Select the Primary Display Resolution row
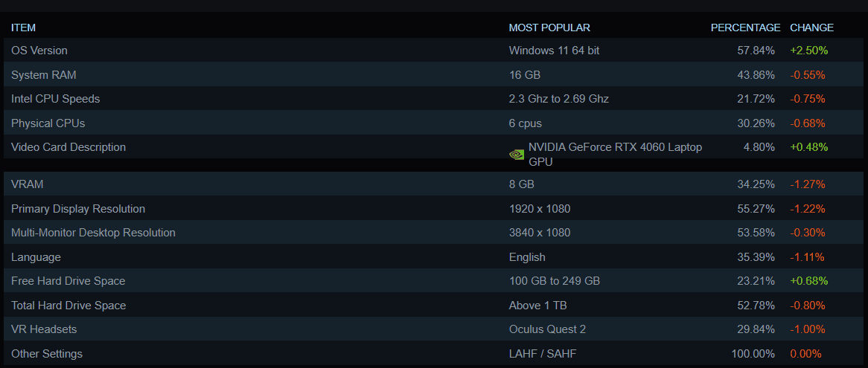The height and width of the screenshot is (368, 868). (434, 208)
